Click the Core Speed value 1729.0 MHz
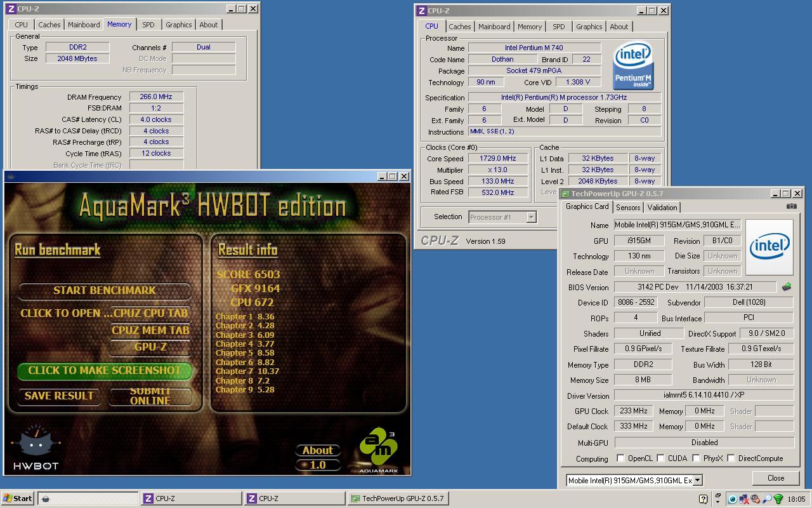The height and width of the screenshot is (508, 812). click(498, 158)
